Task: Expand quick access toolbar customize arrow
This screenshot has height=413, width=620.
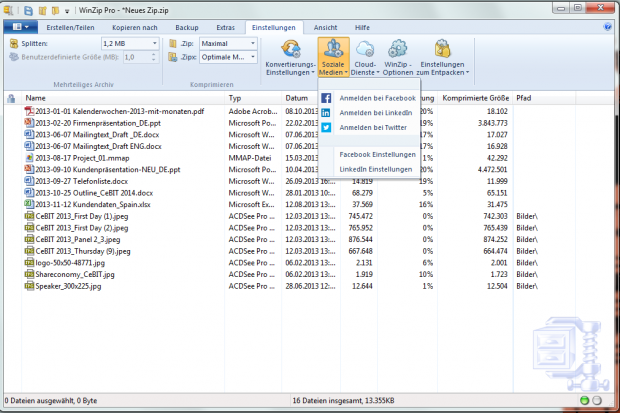Action: (x=67, y=11)
